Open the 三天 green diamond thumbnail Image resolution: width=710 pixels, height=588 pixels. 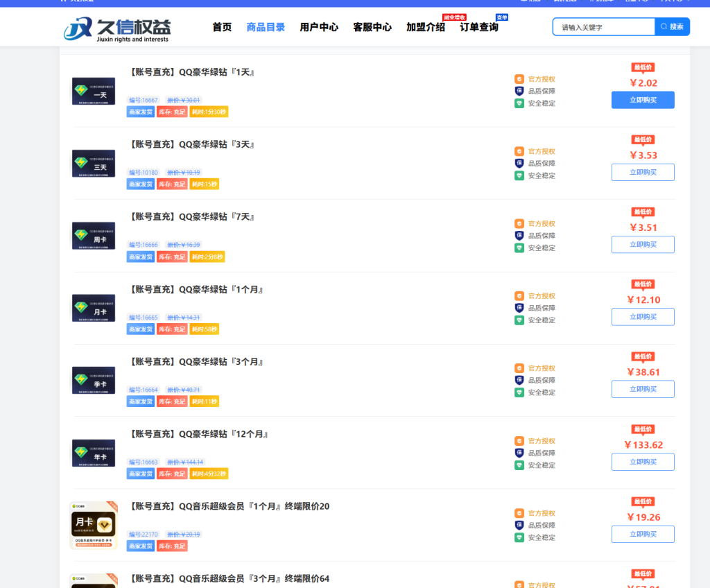click(x=94, y=164)
